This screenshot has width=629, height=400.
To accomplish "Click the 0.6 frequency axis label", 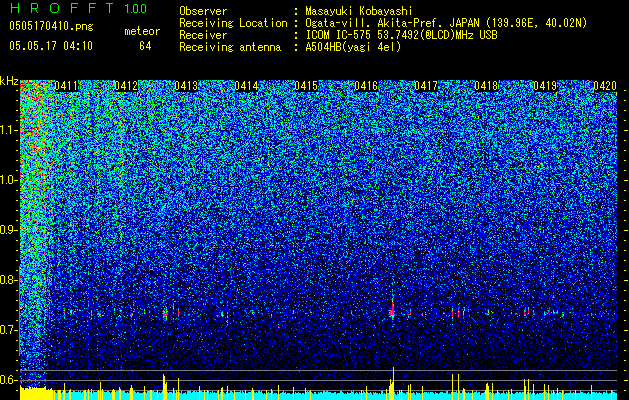I will (x=8, y=380).
